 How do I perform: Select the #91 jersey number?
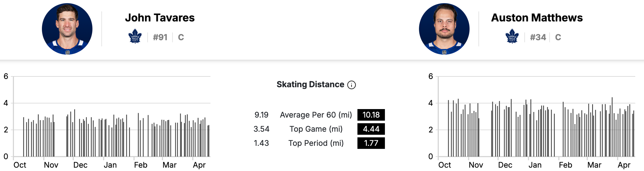point(160,37)
